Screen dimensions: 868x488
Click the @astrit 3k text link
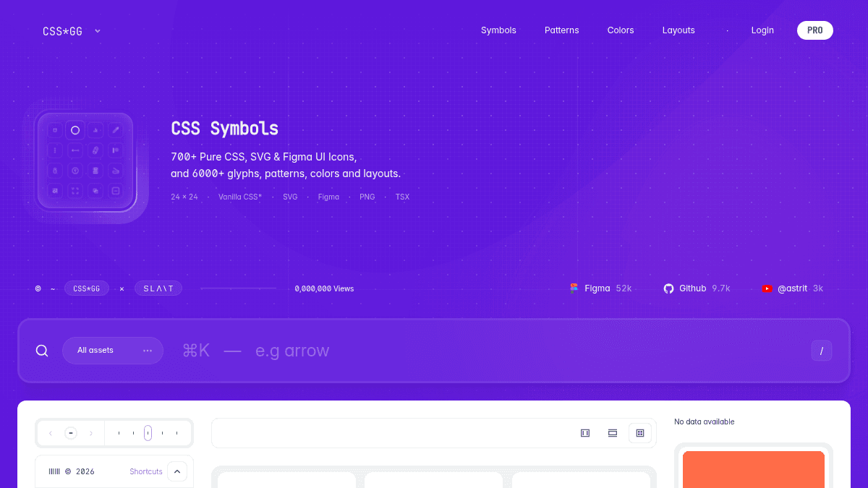pyautogui.click(x=800, y=288)
